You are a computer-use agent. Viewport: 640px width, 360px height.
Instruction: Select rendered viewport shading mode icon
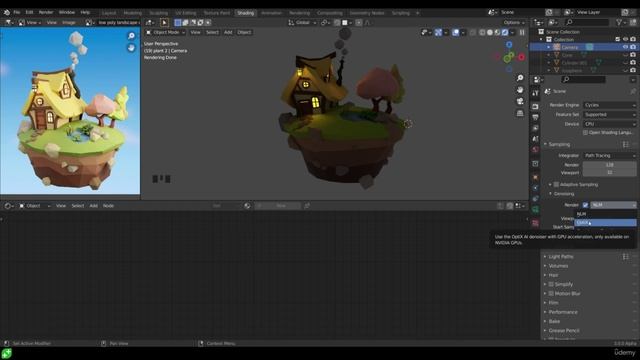point(505,32)
